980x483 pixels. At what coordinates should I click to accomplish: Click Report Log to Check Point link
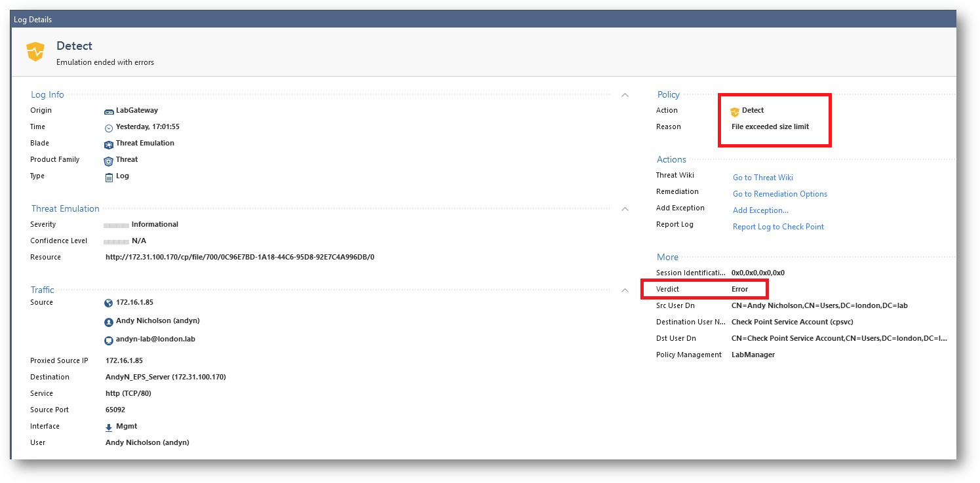point(778,227)
